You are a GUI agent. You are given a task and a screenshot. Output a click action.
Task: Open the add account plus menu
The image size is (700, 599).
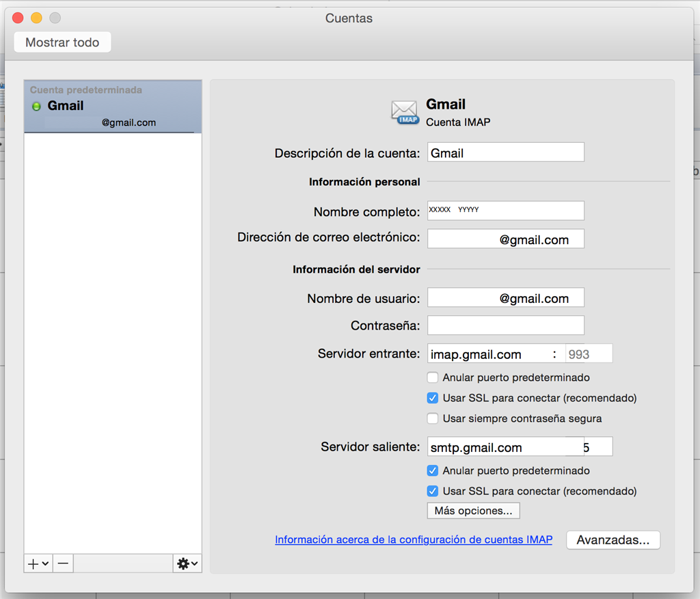pyautogui.click(x=38, y=563)
